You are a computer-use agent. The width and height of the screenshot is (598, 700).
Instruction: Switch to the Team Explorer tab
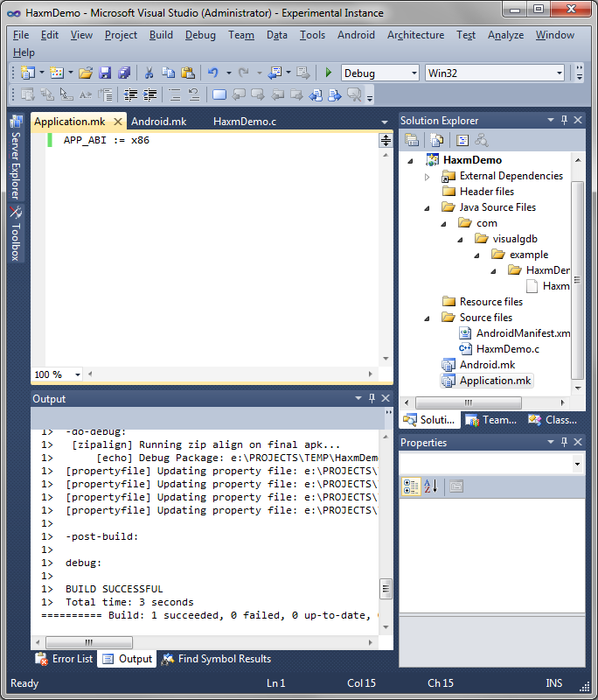(x=491, y=420)
